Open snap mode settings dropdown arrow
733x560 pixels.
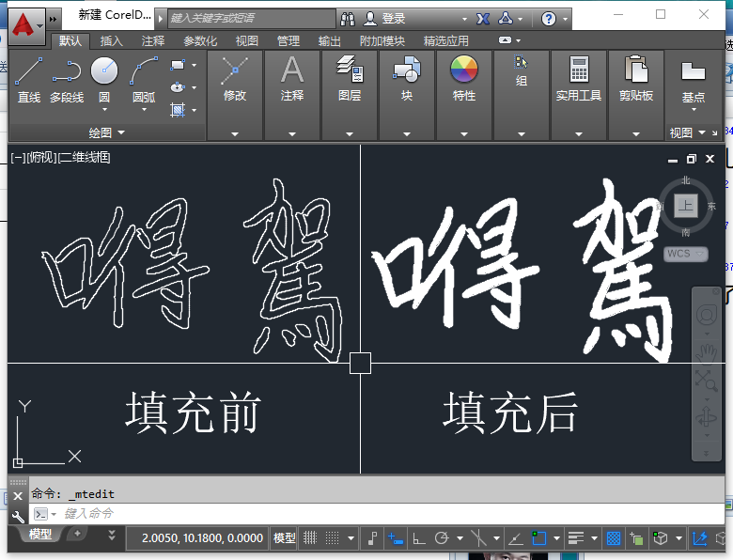(x=351, y=538)
